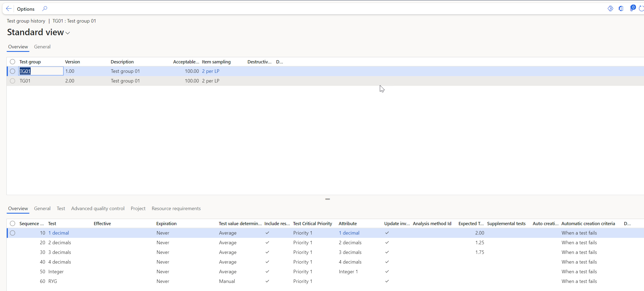Click the panel splitter handle icon
This screenshot has height=291, width=644.
tap(327, 199)
